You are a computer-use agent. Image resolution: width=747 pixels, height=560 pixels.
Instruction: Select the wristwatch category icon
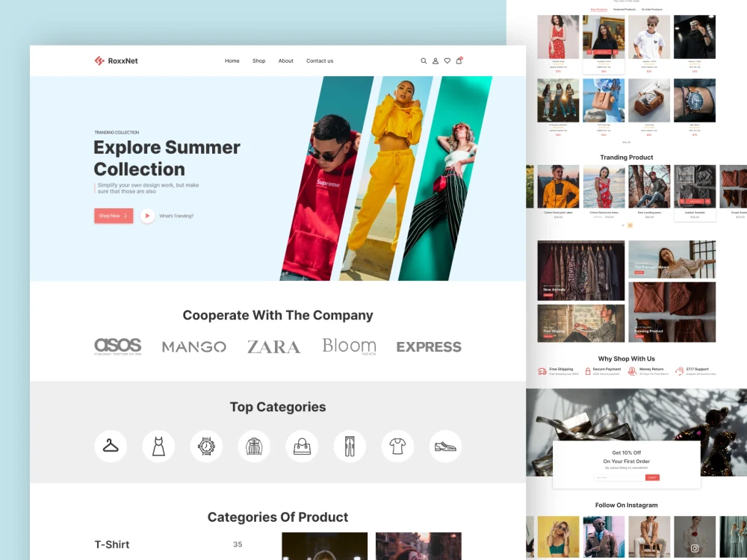[x=206, y=447]
